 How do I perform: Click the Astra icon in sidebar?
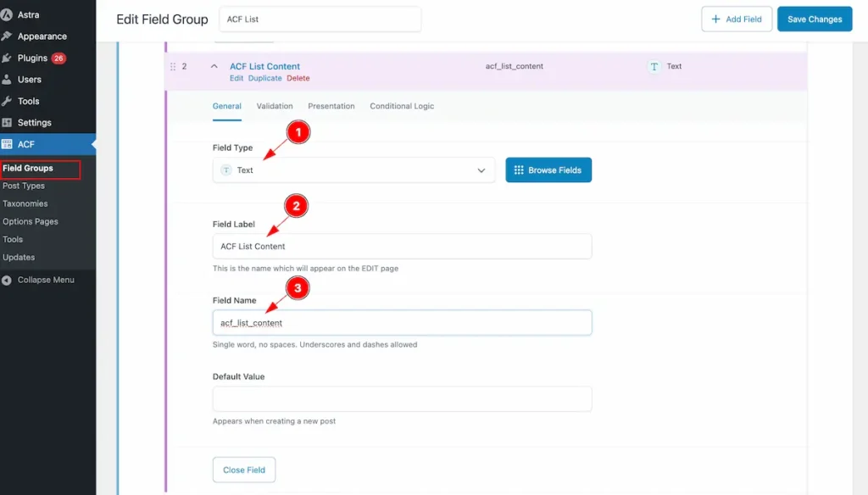pyautogui.click(x=7, y=15)
